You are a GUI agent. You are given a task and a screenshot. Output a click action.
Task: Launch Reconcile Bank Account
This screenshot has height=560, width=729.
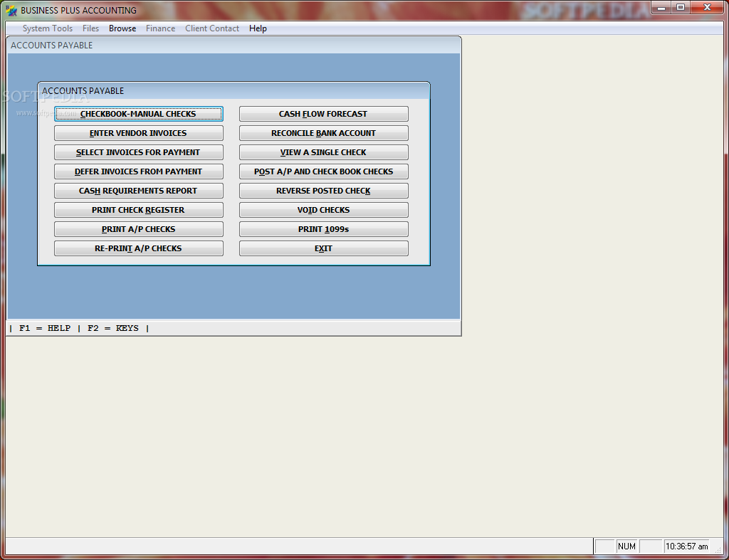(324, 133)
